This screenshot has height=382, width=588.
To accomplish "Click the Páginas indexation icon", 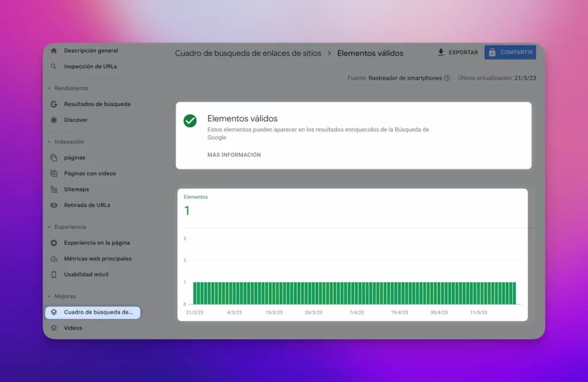I will 55,157.
